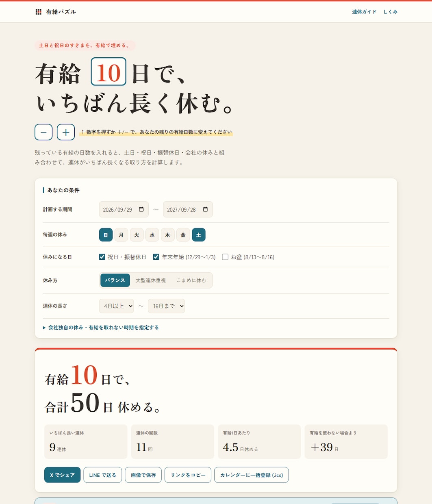Click the 連休の長さ row label
The height and width of the screenshot is (504, 432).
[x=55, y=306]
